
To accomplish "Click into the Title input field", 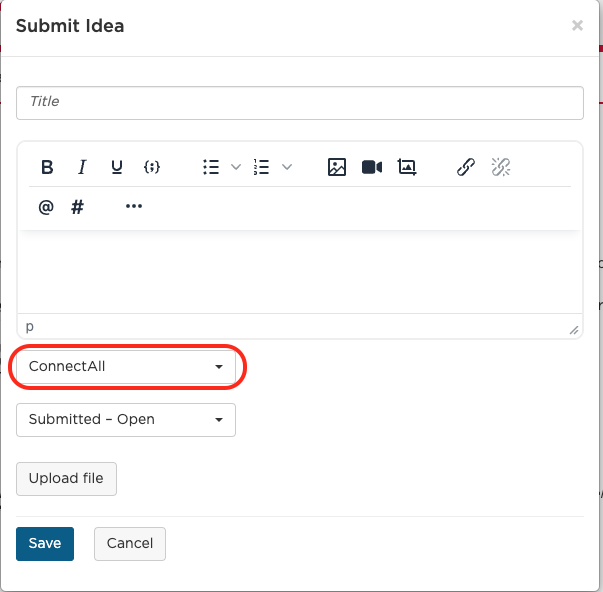I will tap(300, 102).
